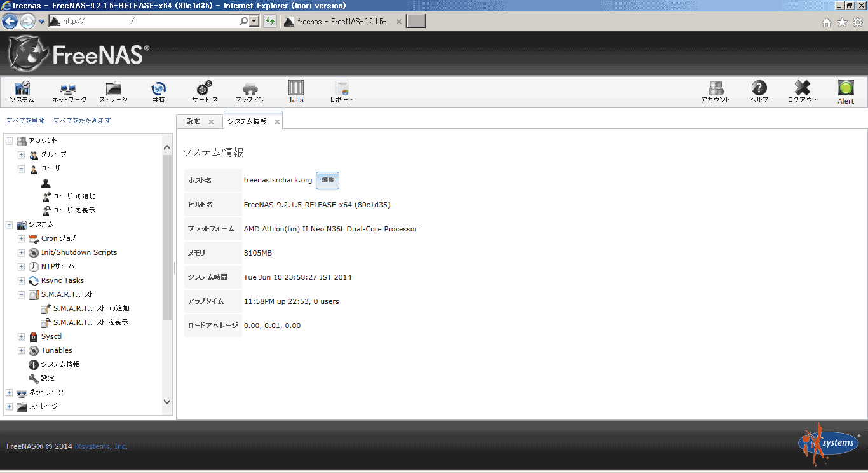This screenshot has height=473, width=868.
Task: Open 設定 in the tree
Action: pos(48,378)
